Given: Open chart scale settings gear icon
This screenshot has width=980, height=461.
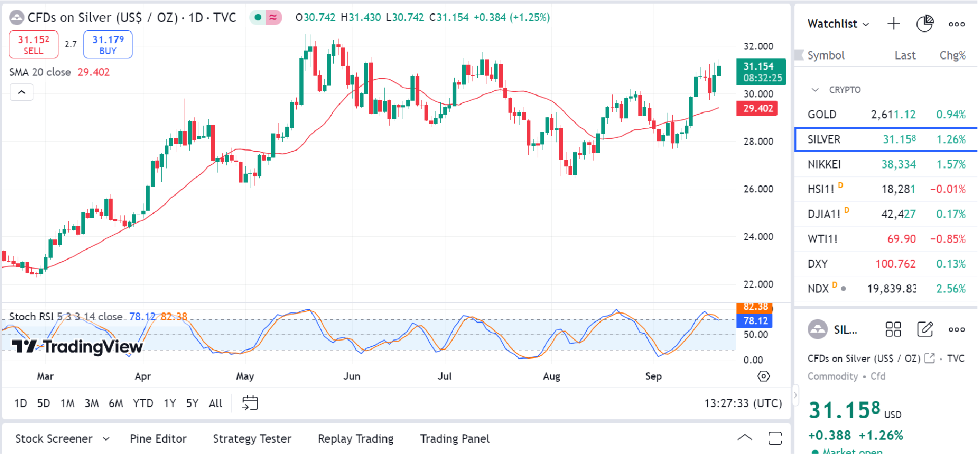Looking at the screenshot, I should click(x=764, y=376).
